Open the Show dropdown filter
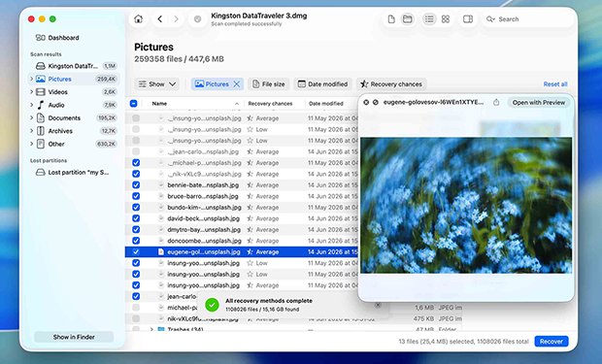The height and width of the screenshot is (364, 602). (157, 83)
